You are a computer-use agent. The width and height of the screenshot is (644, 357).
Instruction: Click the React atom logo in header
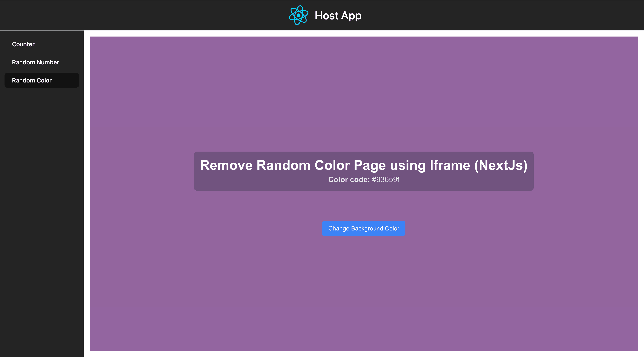pos(298,15)
